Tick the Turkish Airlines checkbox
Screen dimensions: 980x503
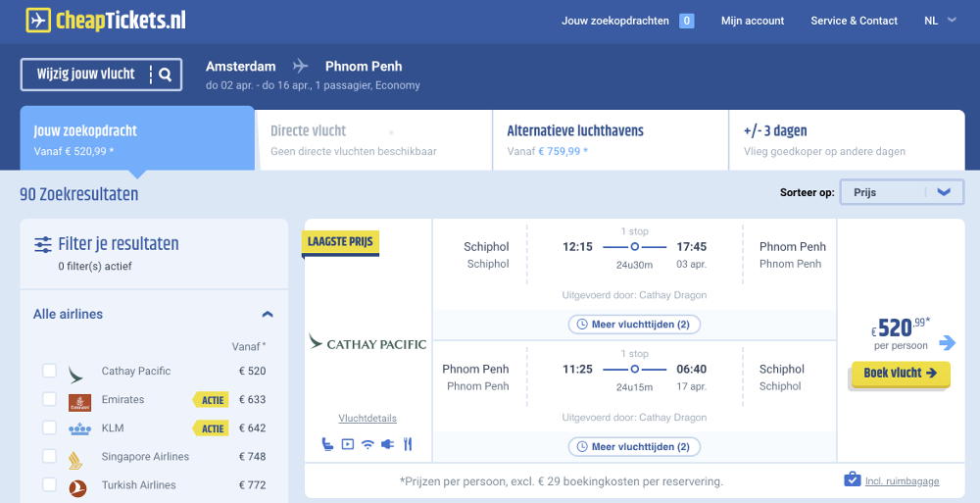point(49,484)
